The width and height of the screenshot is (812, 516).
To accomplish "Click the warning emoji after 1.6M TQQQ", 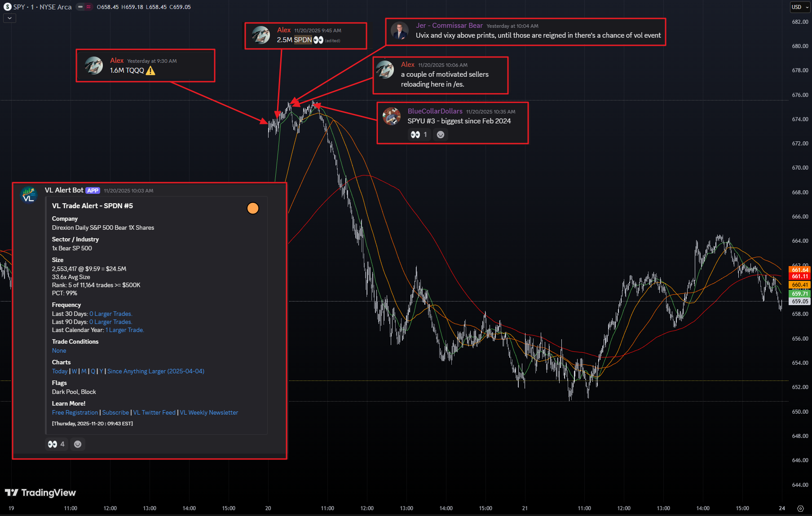I will point(150,70).
